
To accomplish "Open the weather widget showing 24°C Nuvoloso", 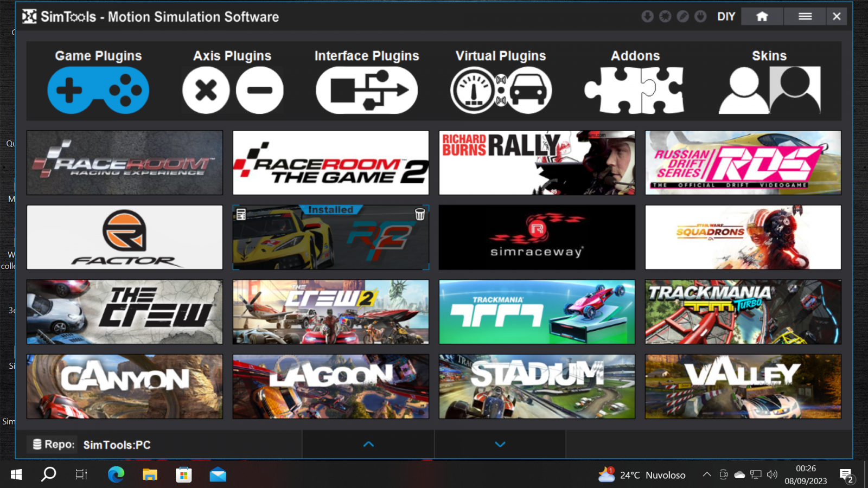I will [x=642, y=475].
